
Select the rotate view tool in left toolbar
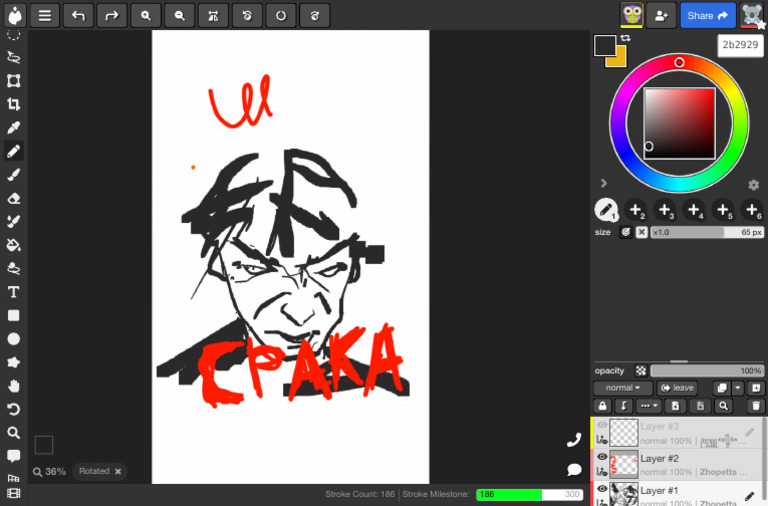14,410
